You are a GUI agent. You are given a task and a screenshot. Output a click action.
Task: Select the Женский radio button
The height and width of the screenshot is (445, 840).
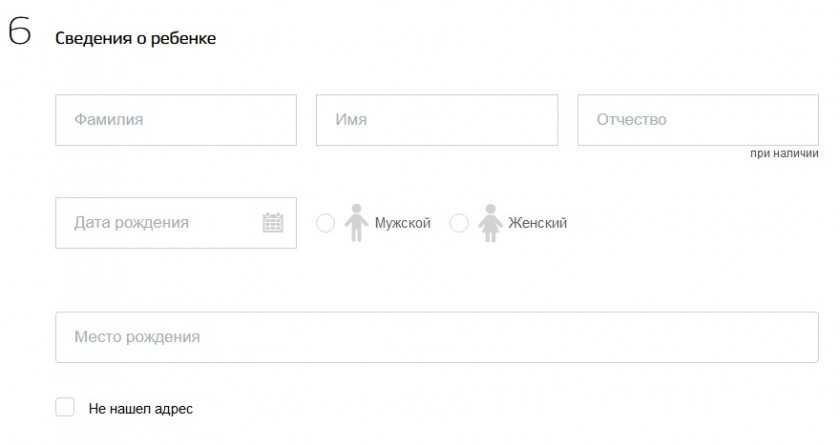click(459, 223)
